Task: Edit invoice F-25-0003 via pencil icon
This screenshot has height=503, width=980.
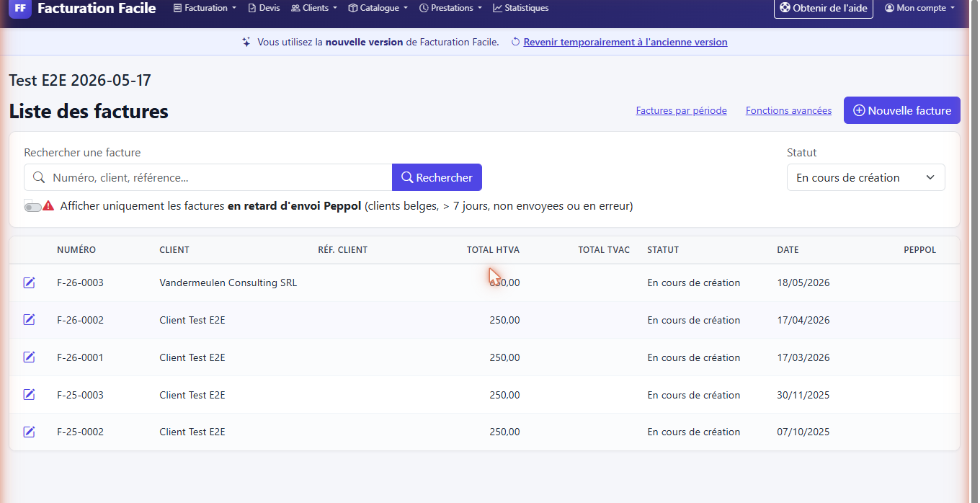Action: point(29,395)
